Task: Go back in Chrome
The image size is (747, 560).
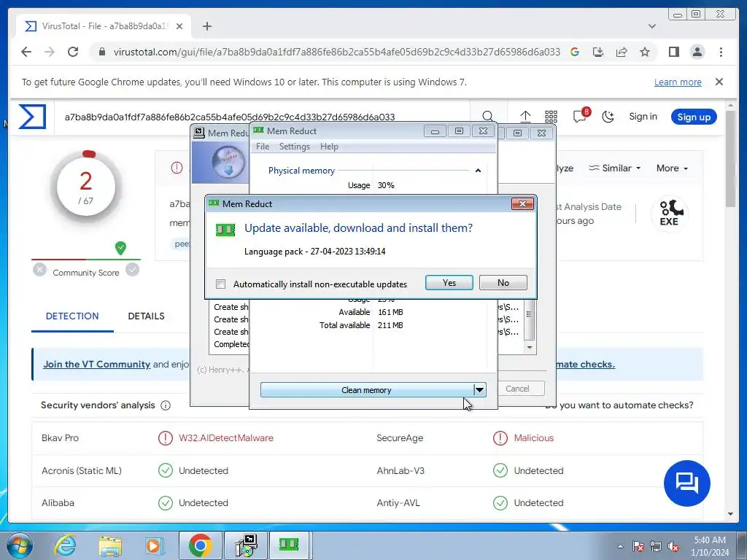Action: [26, 52]
